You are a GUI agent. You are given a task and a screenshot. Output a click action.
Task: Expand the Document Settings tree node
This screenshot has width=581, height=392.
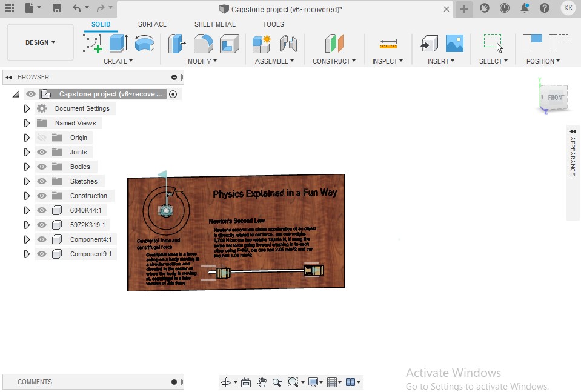click(x=27, y=108)
